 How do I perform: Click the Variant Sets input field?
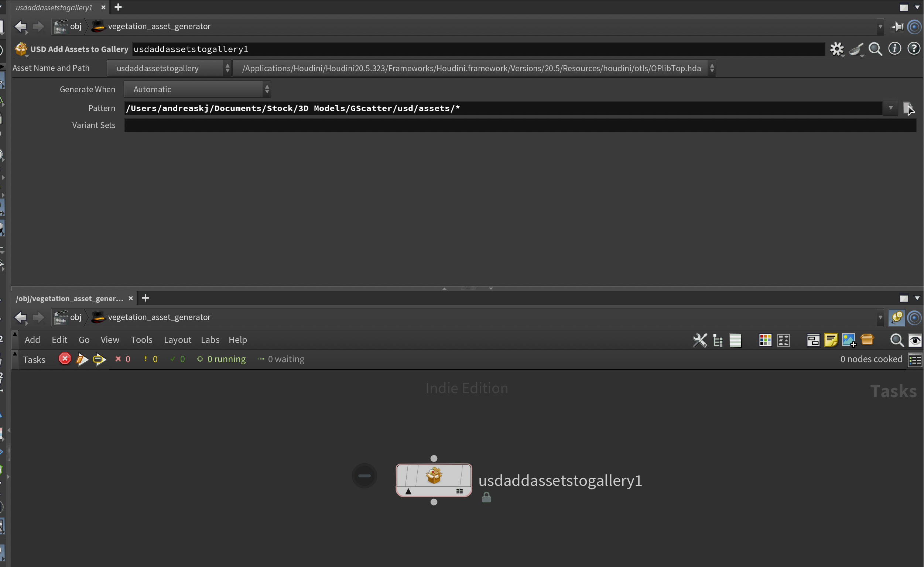(520, 125)
